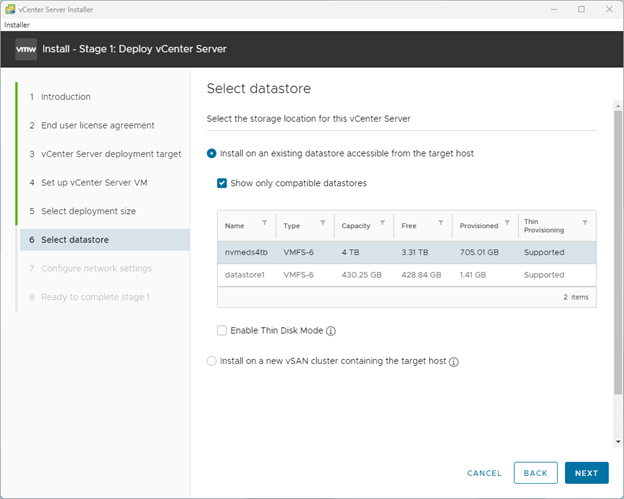Click the vertical scrollbar thumb
This screenshot has height=499, width=624.
618,253
